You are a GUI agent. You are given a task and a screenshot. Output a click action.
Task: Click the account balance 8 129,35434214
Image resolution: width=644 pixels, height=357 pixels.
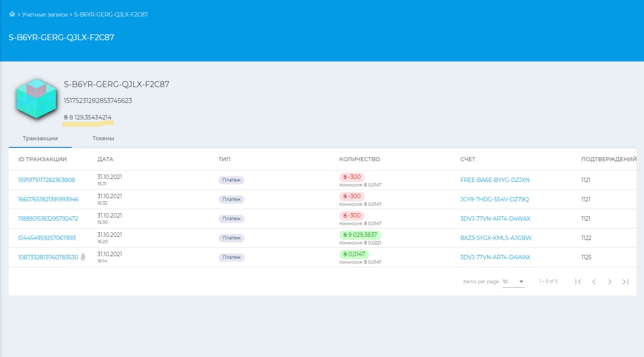[88, 117]
